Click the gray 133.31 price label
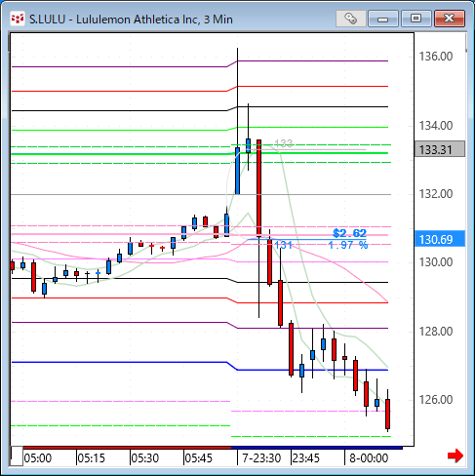This screenshot has width=475, height=476. point(440,149)
